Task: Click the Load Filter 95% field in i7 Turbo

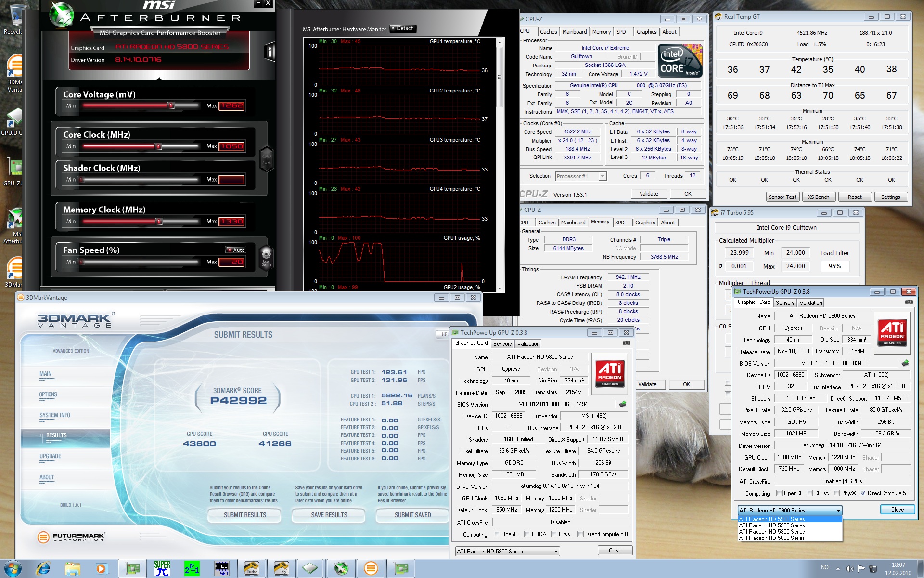Action: [834, 266]
